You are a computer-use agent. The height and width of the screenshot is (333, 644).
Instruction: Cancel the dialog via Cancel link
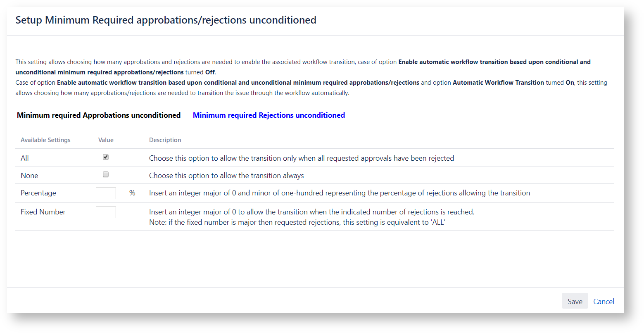coord(604,301)
